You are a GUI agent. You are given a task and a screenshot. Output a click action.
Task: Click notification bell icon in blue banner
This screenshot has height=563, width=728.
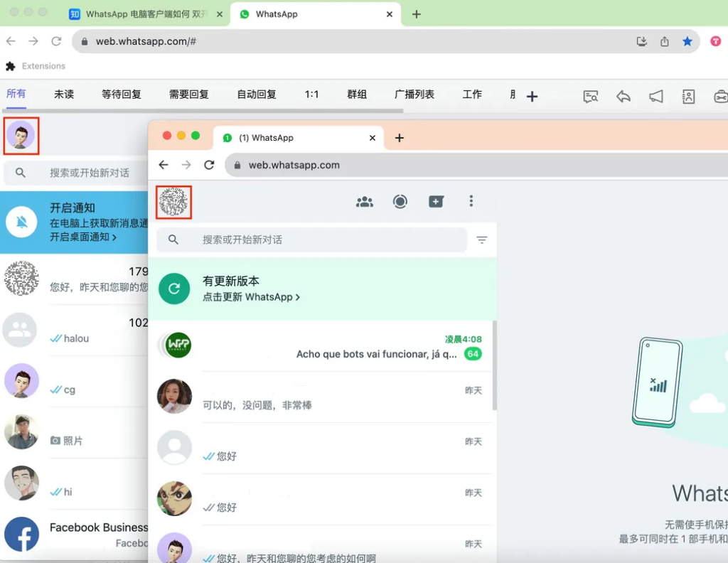coord(21,222)
